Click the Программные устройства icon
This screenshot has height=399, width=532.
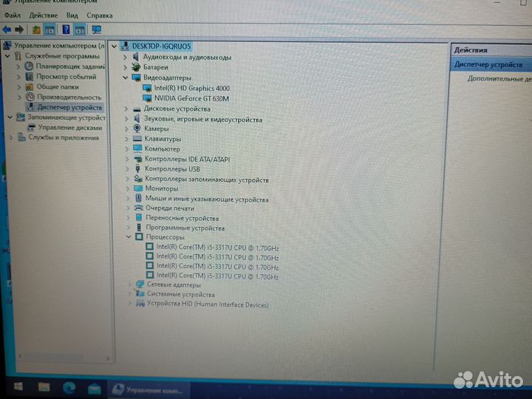tap(139, 228)
